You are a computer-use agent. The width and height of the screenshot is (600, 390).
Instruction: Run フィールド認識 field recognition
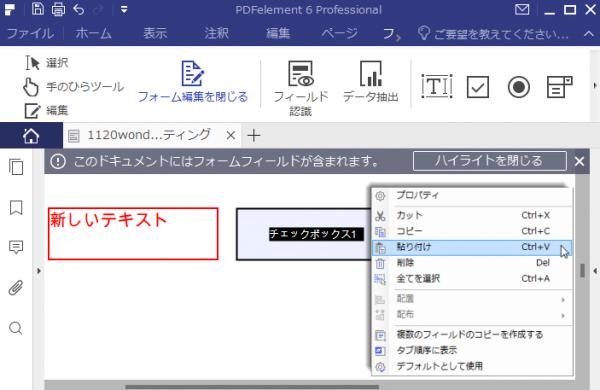click(301, 88)
